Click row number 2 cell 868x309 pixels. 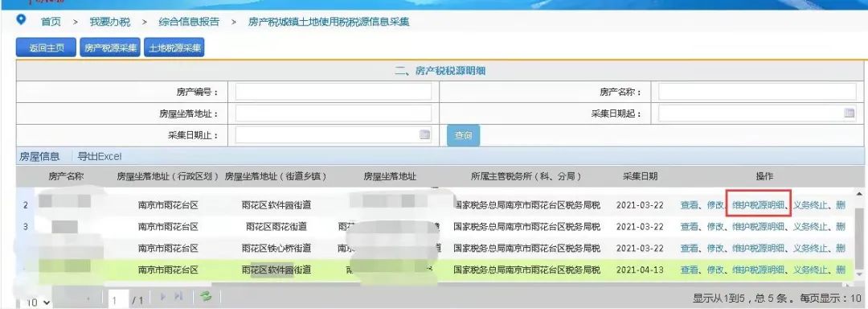[x=26, y=205]
